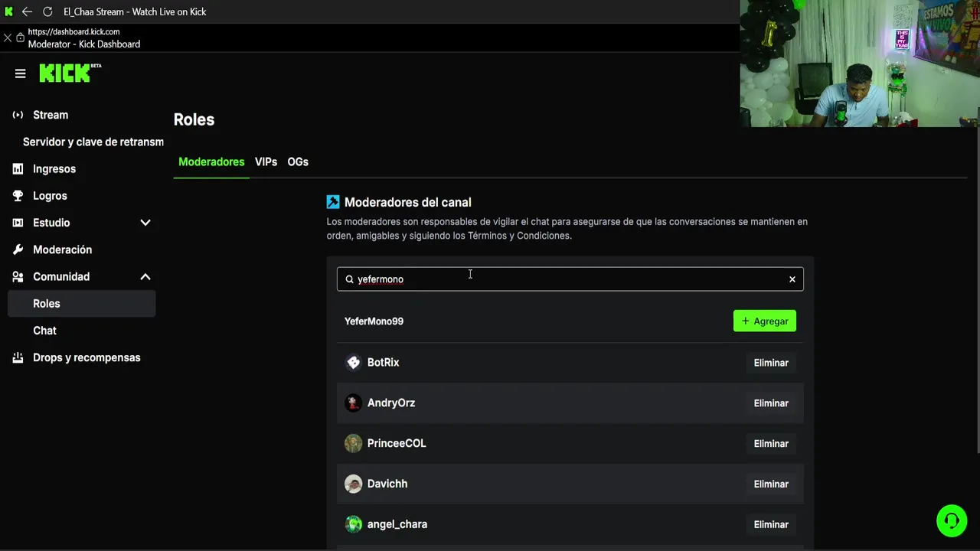
Task: Switch to the VIPs tab
Action: (x=266, y=162)
